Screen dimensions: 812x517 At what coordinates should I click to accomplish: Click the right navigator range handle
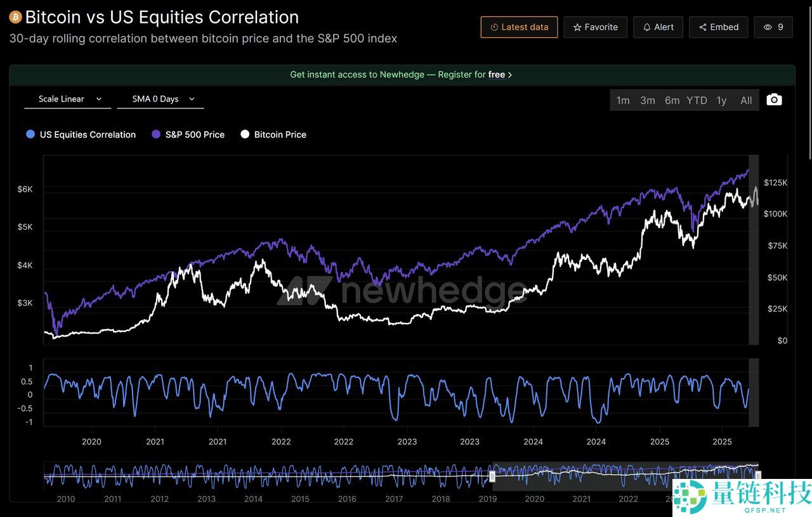[x=757, y=474]
